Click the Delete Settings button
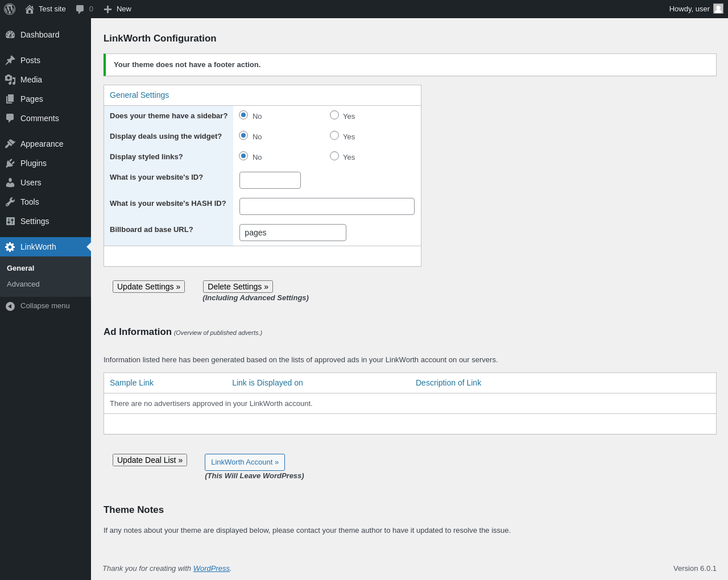 (x=238, y=287)
